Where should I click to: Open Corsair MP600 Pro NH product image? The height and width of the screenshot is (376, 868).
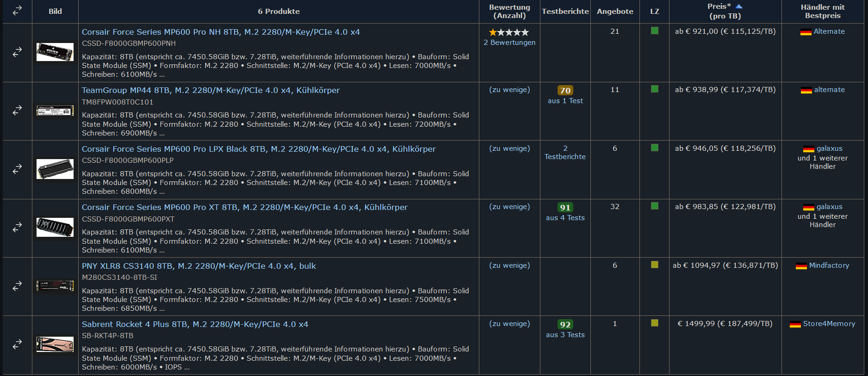click(55, 52)
